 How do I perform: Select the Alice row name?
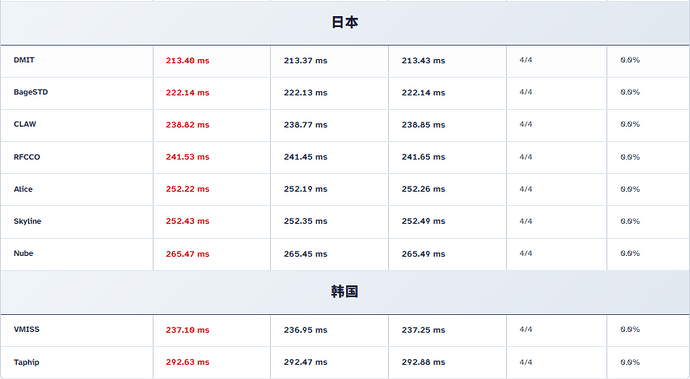point(23,189)
